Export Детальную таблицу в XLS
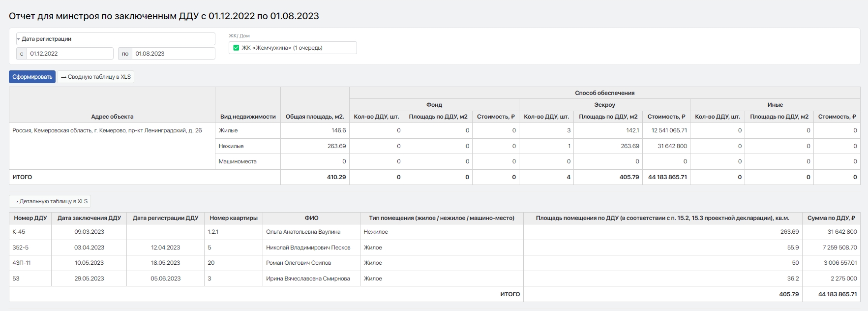868x311 pixels. [50, 201]
